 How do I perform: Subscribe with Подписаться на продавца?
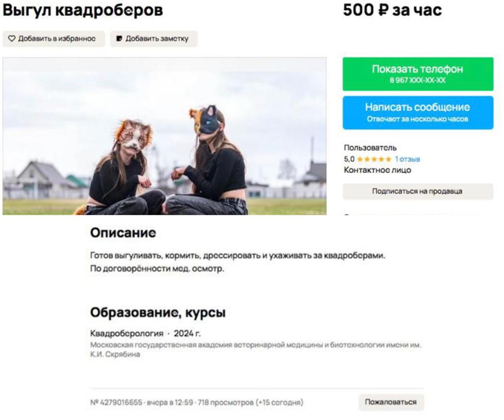coord(418,191)
